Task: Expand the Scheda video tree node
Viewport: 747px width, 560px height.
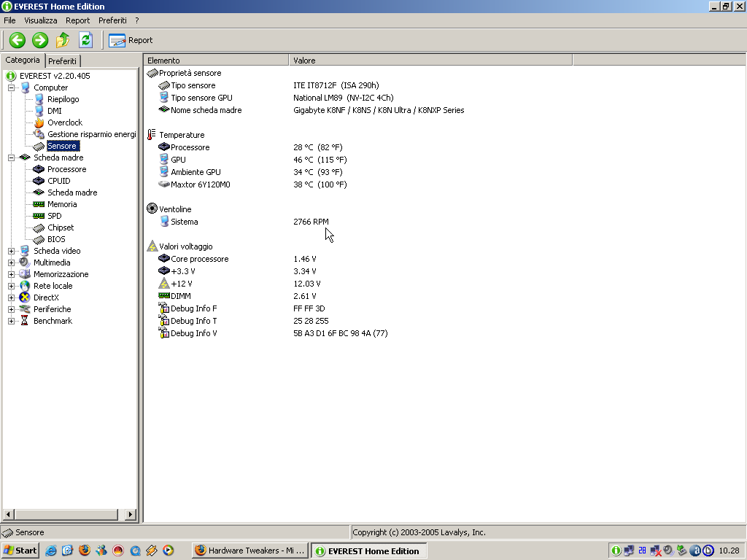Action: 11,251
